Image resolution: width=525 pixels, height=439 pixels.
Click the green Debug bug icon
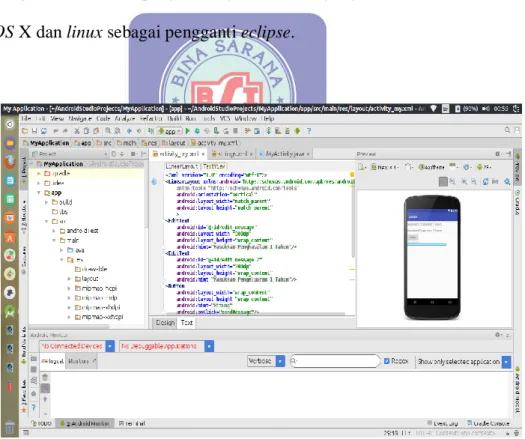tap(197, 131)
